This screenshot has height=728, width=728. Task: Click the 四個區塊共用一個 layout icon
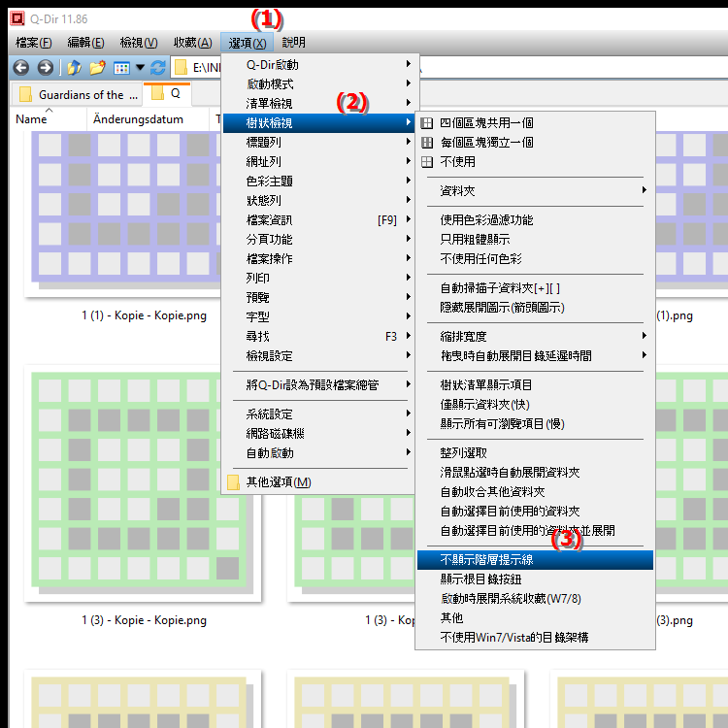coord(427,123)
